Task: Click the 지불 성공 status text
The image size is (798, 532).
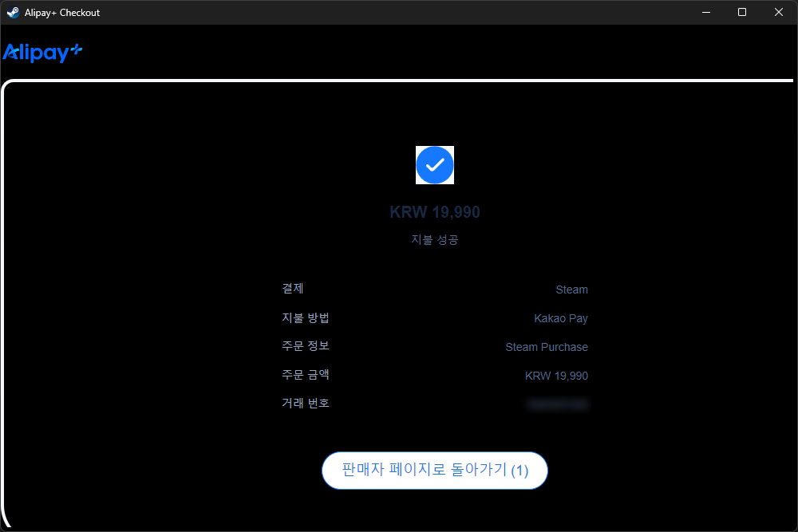Action: pyautogui.click(x=435, y=239)
